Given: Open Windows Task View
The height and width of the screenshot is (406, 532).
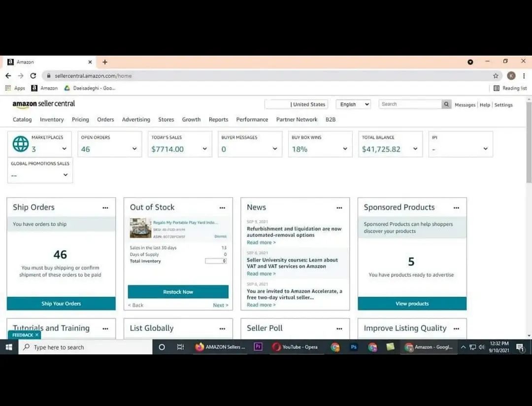Looking at the screenshot, I should click(x=180, y=347).
